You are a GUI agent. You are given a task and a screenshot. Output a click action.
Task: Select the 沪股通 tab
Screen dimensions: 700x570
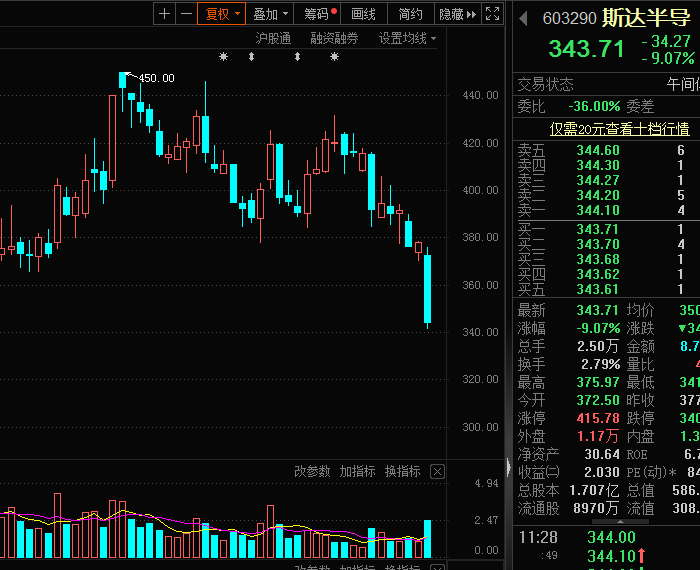pyautogui.click(x=273, y=38)
